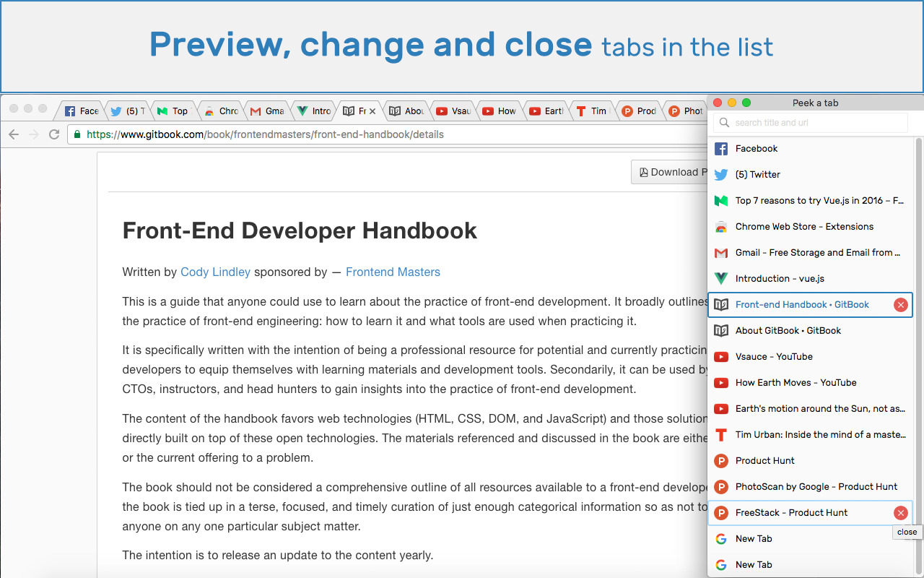Switch to the Facebook browser tab

[x=81, y=111]
